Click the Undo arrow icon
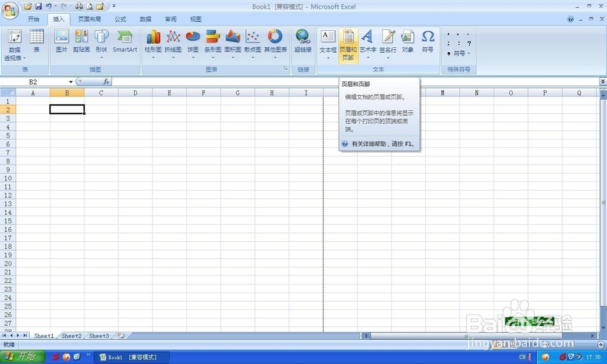This screenshot has height=364, width=607. pos(49,6)
